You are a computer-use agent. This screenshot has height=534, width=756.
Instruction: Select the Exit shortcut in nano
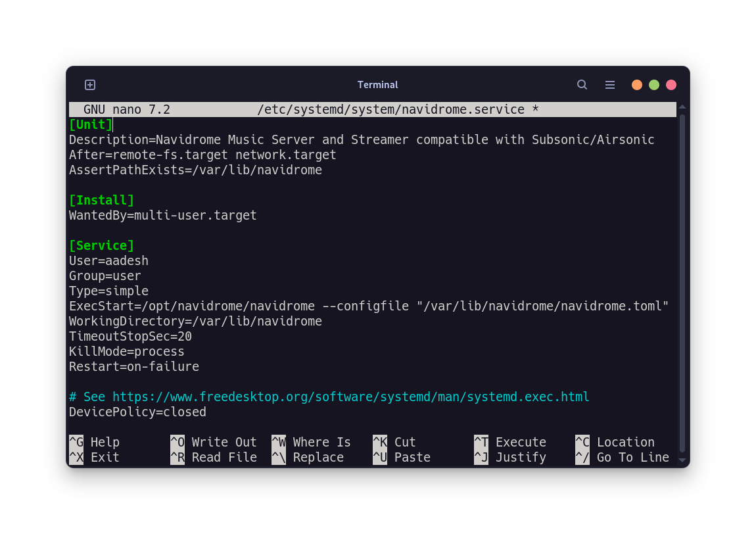[93, 457]
